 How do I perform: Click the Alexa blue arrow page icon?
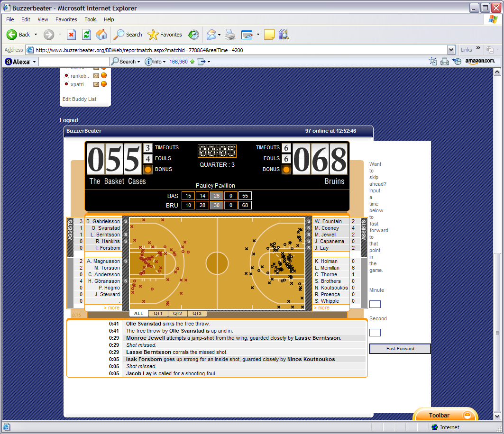(x=202, y=62)
